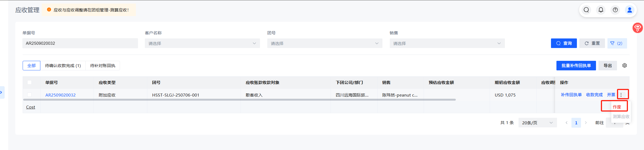Screen dimensions: 644x150
Task: Open table column settings gear icon
Action: point(624,65)
